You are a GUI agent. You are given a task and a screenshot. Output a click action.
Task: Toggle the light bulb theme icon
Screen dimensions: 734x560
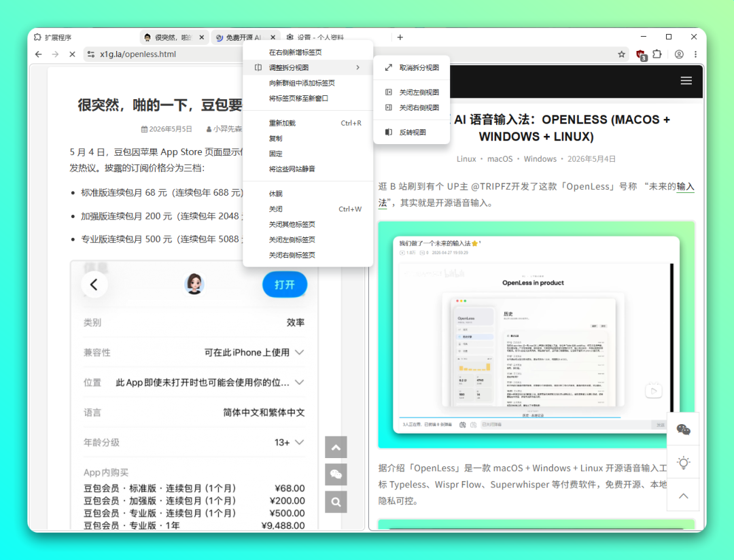684,463
